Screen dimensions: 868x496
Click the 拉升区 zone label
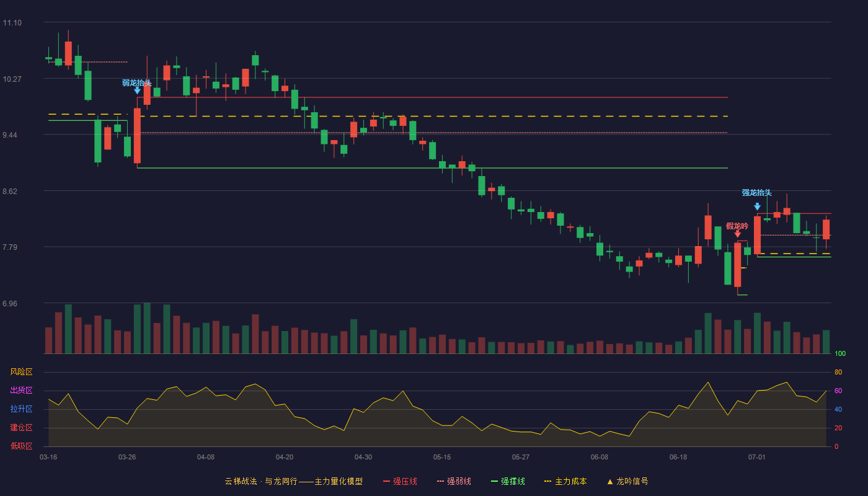(x=21, y=409)
